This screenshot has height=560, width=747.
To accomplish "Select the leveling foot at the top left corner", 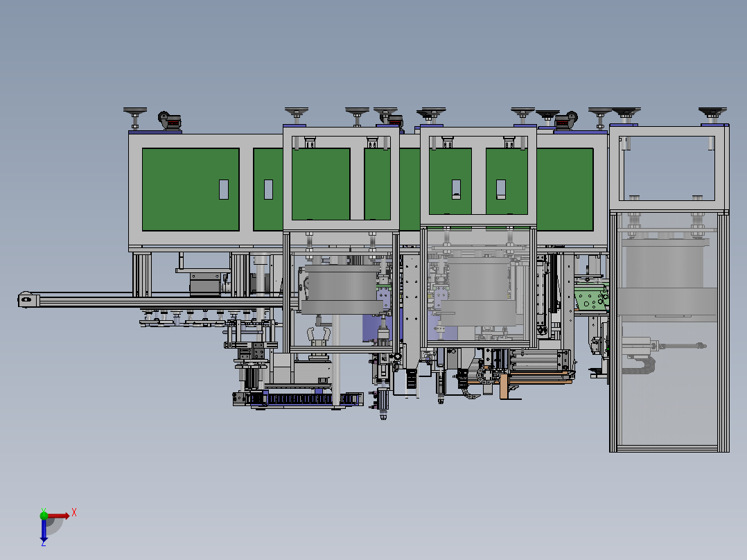I will coord(135,117).
